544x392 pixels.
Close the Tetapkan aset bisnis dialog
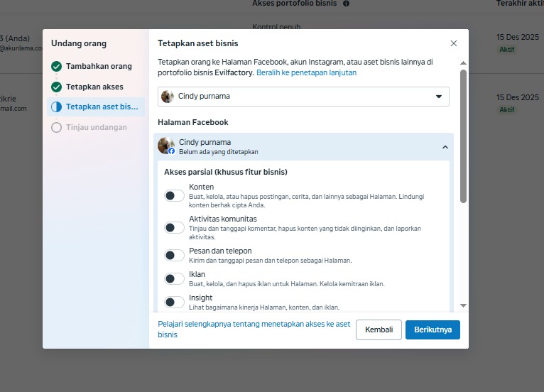(x=454, y=43)
